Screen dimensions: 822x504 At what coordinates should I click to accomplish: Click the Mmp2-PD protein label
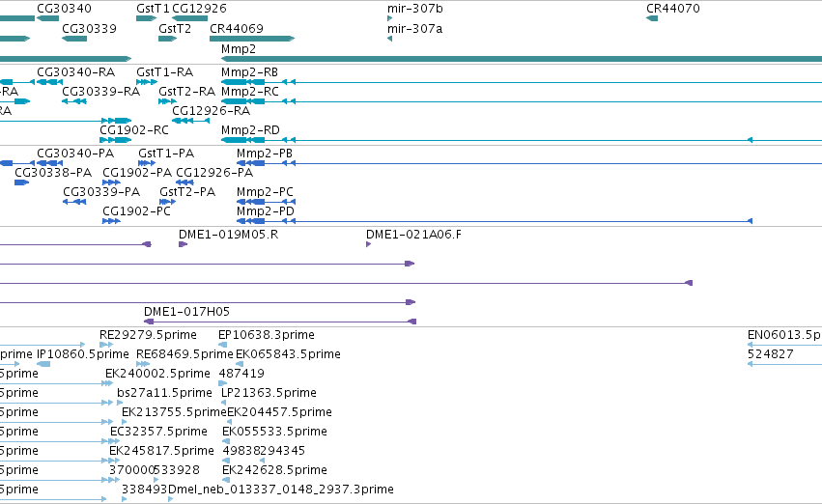(x=266, y=211)
